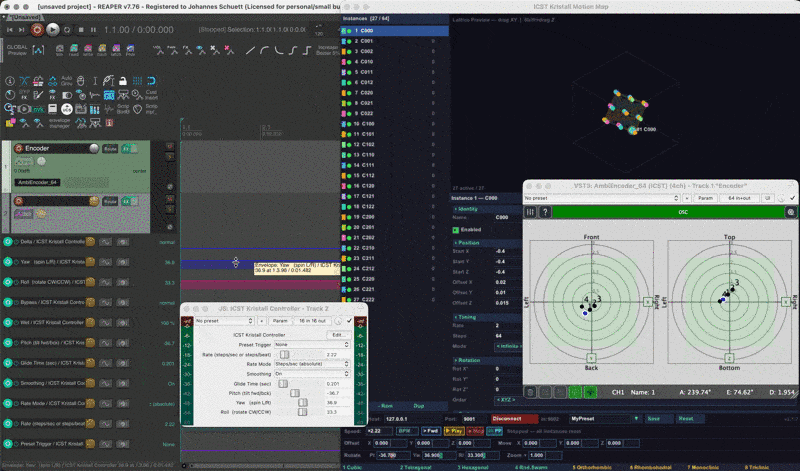The image size is (800, 471).
Task: Select the 2 Tetragonal lattice tab
Action: pos(416,467)
